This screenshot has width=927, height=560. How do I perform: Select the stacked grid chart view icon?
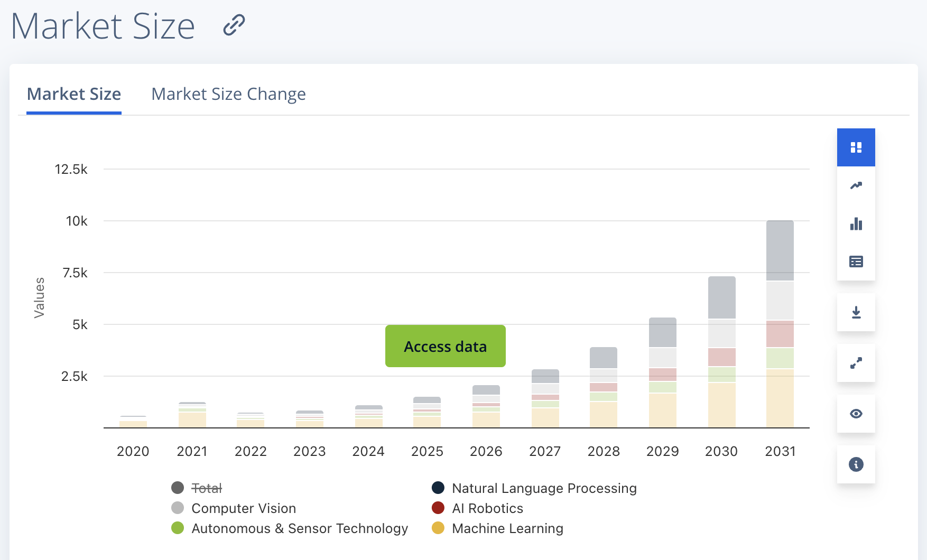pyautogui.click(x=856, y=147)
